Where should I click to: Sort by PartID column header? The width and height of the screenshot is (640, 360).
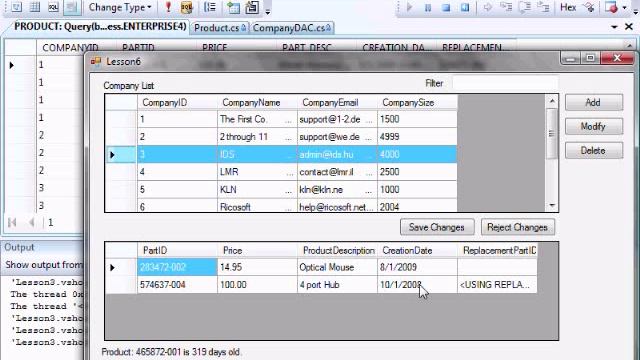(x=177, y=251)
